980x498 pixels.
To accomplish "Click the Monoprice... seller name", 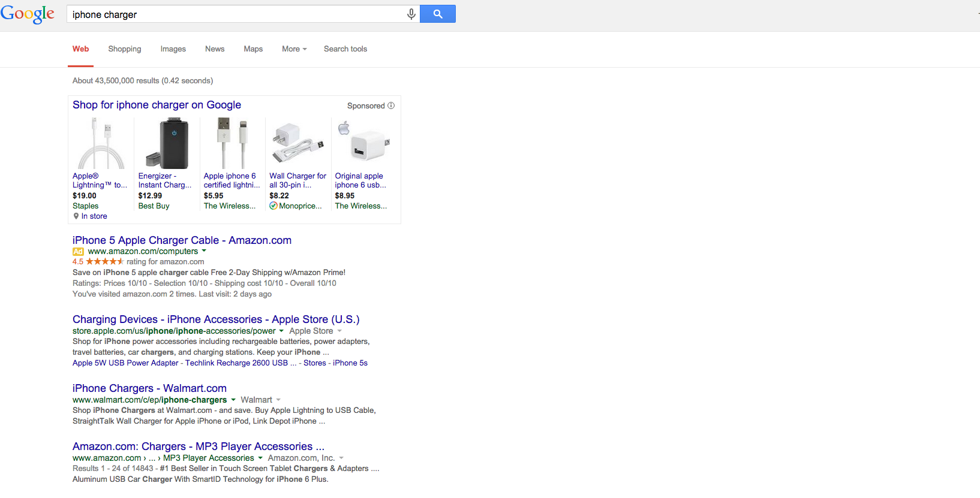I will coord(300,206).
